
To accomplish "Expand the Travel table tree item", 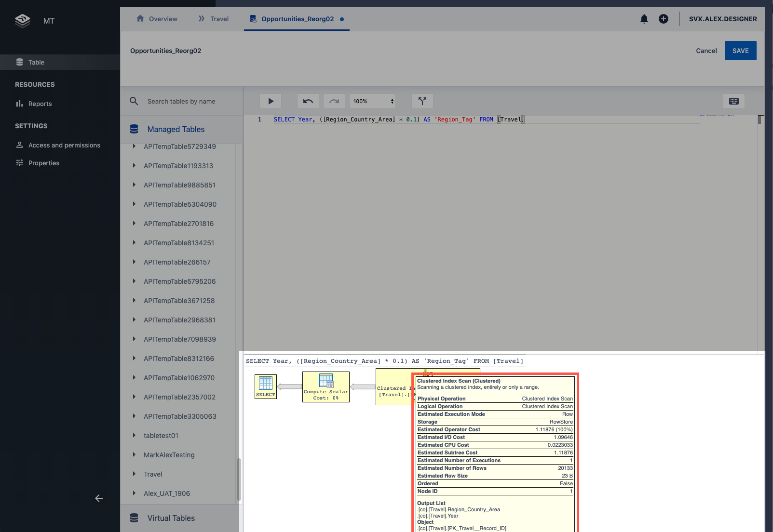I will (x=135, y=474).
